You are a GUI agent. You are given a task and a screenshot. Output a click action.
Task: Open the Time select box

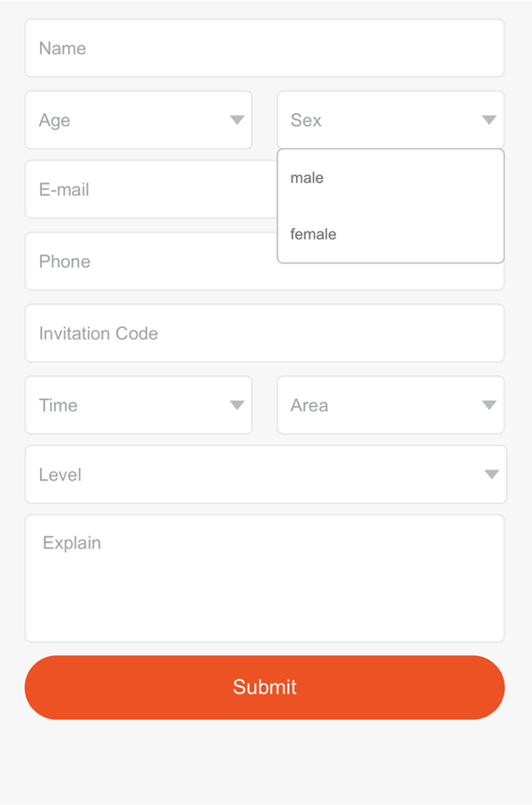pos(138,405)
